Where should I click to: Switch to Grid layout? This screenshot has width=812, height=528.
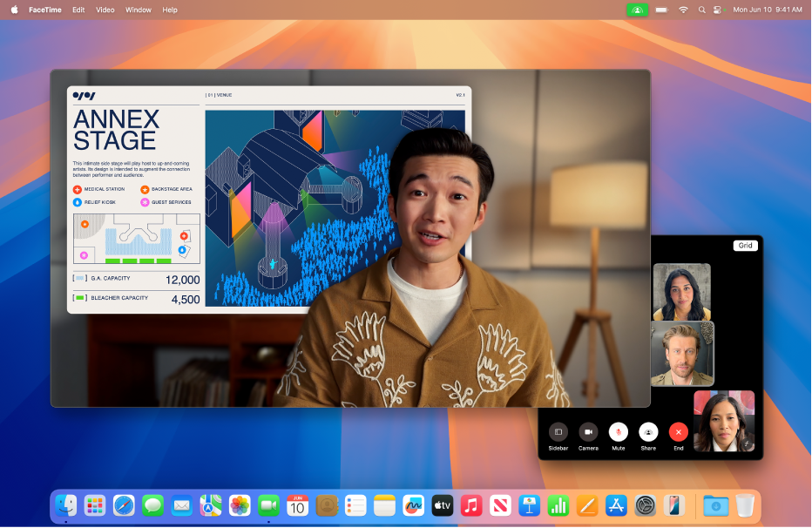[746, 246]
